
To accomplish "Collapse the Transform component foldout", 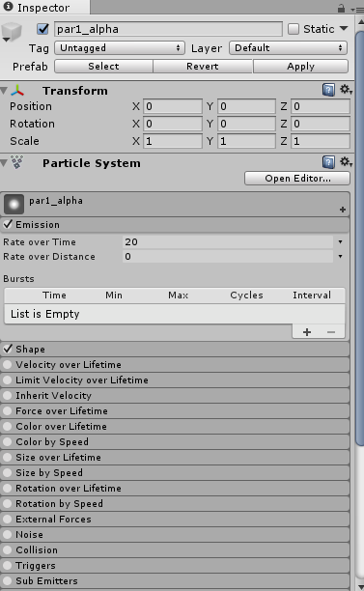I will point(4,91).
